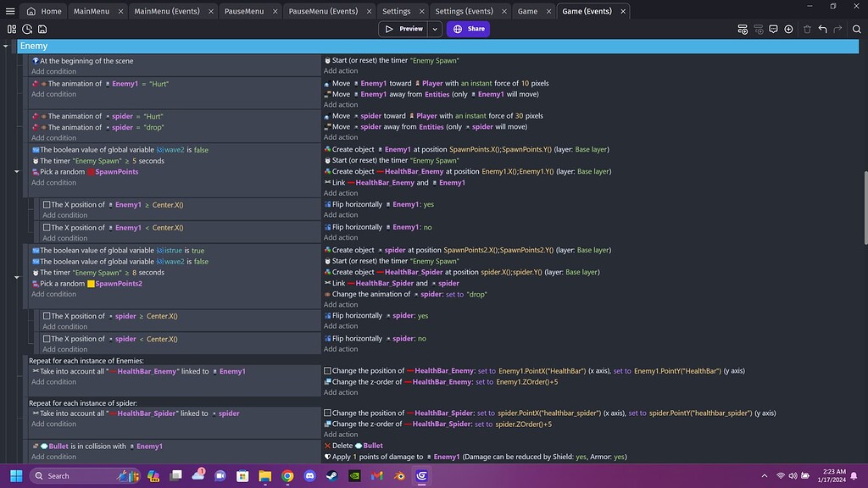Add a new event with the add-event icon
This screenshot has height=488, width=868.
click(x=743, y=29)
